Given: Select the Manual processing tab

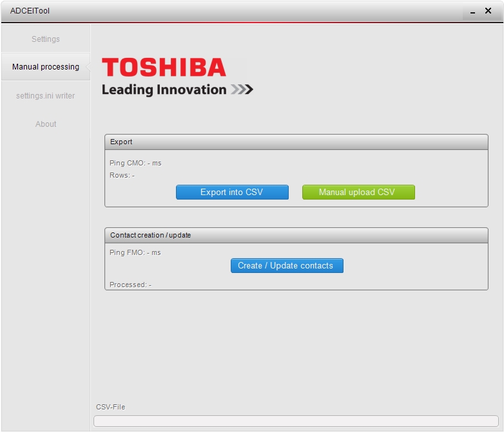Looking at the screenshot, I should pyautogui.click(x=46, y=67).
